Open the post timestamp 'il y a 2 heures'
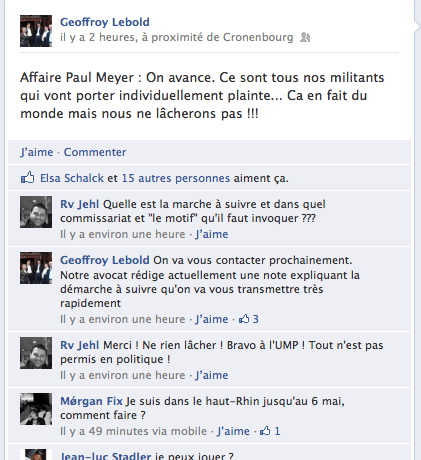Image resolution: width=421 pixels, height=460 pixels. (98, 37)
